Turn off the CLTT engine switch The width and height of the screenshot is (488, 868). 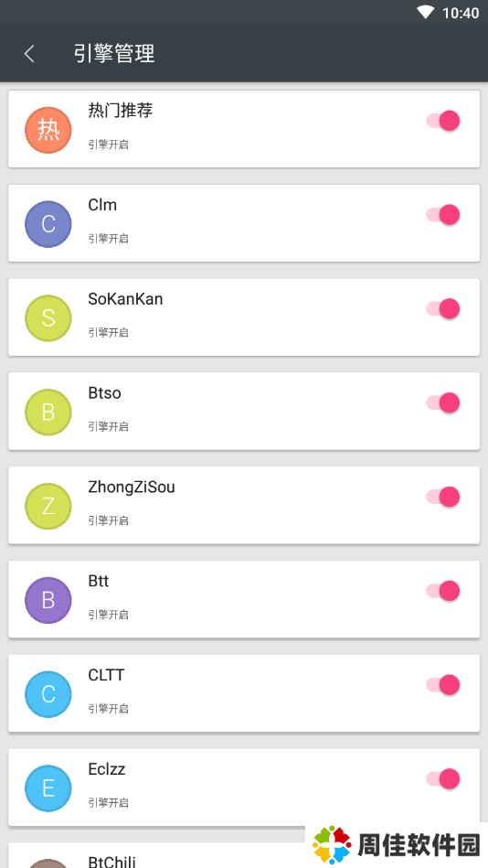(443, 685)
